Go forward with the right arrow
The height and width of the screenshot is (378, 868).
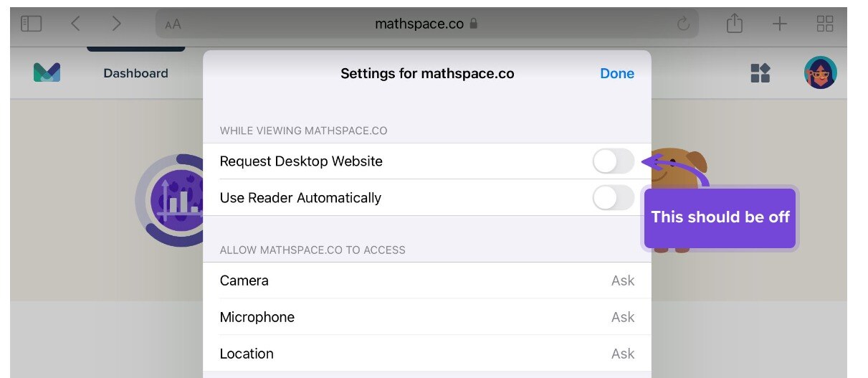pyautogui.click(x=116, y=24)
